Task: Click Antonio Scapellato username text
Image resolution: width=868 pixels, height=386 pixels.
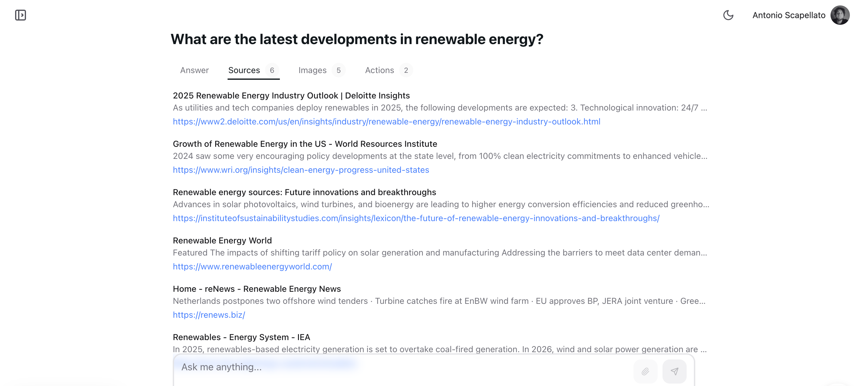Action: 789,15
